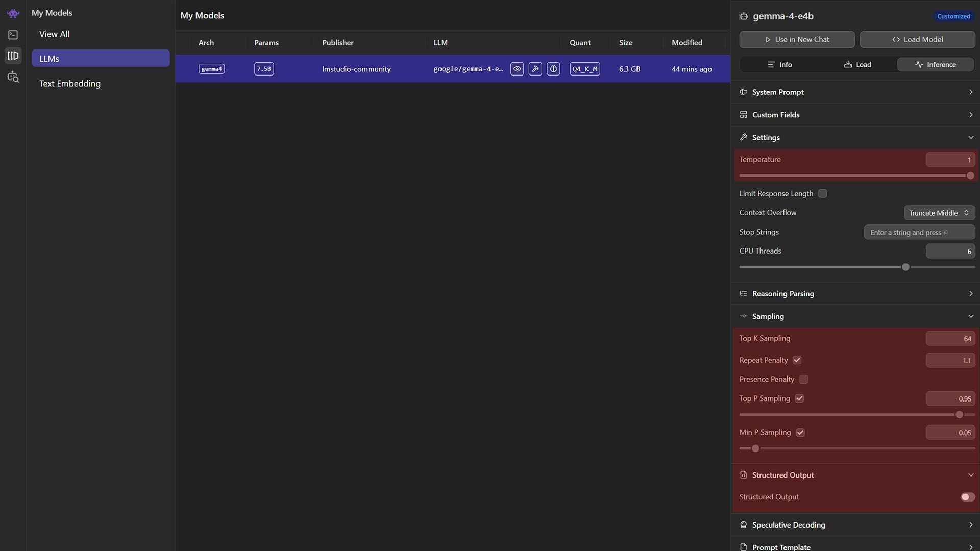980x551 pixels.
Task: Uncheck the Repeat Penalty checkbox
Action: pos(797,360)
